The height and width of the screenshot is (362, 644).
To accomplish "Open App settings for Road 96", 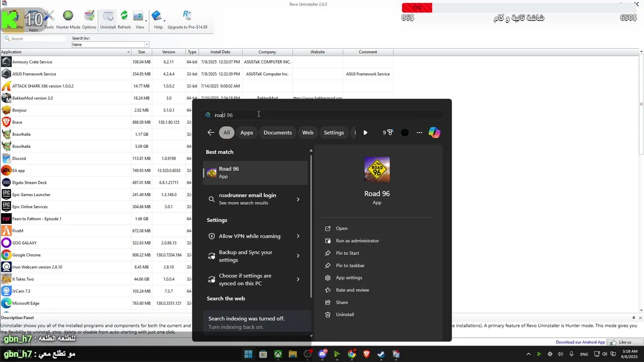I will click(349, 278).
